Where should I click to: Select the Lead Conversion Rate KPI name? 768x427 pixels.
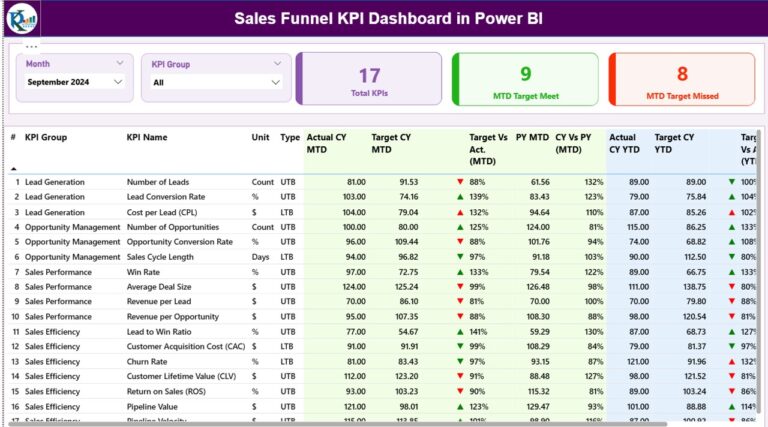coord(166,197)
